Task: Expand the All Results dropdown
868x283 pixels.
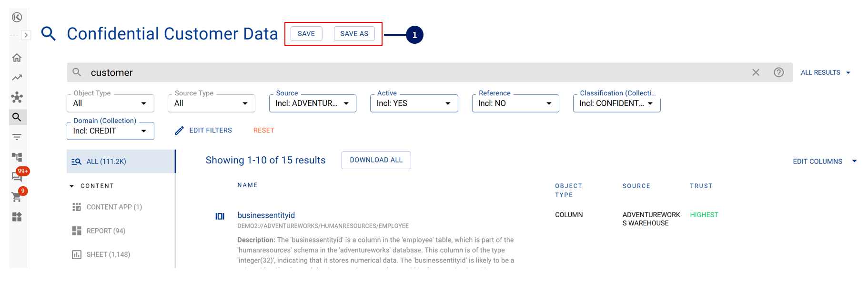Action: tap(825, 72)
